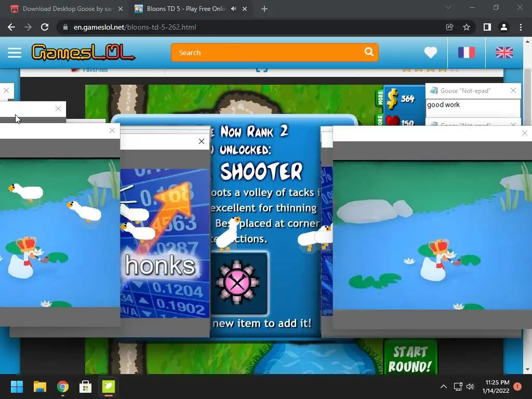The width and height of the screenshot is (532, 399).
Task: Open the network tray icon
Action: [x=458, y=387]
